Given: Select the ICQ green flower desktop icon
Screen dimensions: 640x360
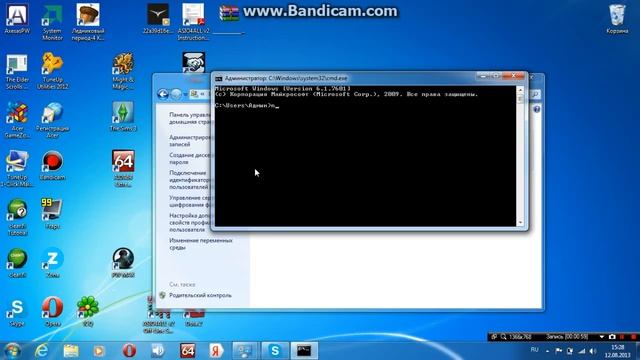Looking at the screenshot, I should pyautogui.click(x=88, y=312).
